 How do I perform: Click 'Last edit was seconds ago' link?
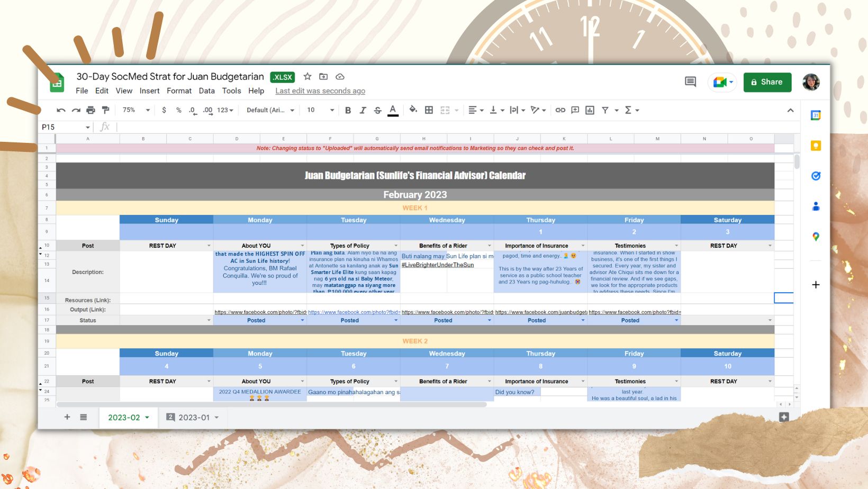[320, 90]
